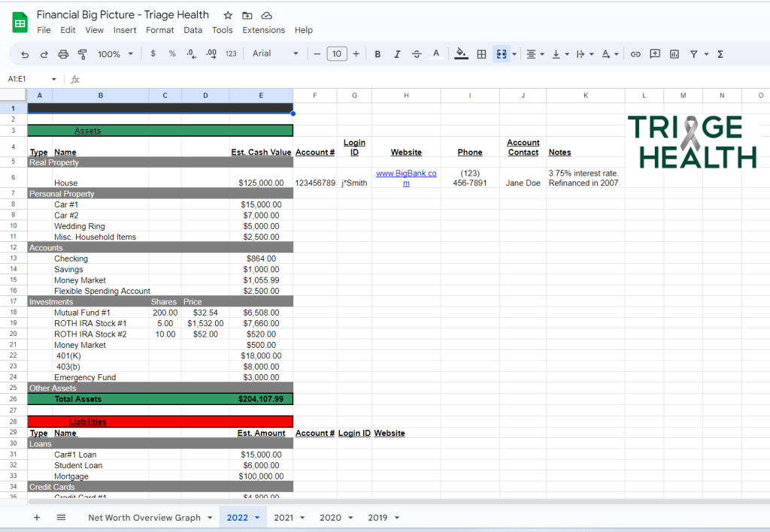The height and width of the screenshot is (532, 770).
Task: Open the Arial font dropdown
Action: 275,54
